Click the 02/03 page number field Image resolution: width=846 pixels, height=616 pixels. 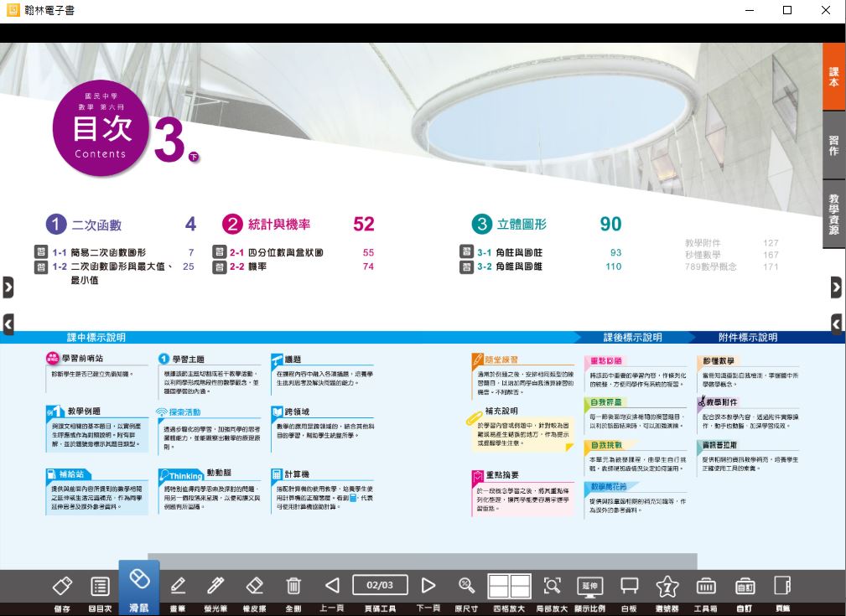point(380,584)
